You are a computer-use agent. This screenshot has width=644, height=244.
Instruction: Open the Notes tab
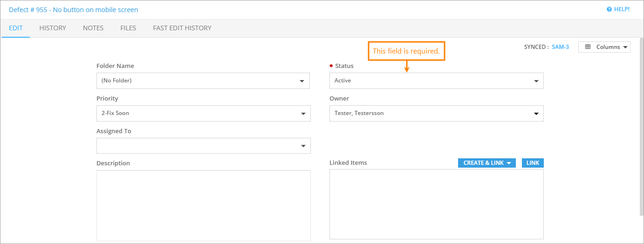coord(93,28)
